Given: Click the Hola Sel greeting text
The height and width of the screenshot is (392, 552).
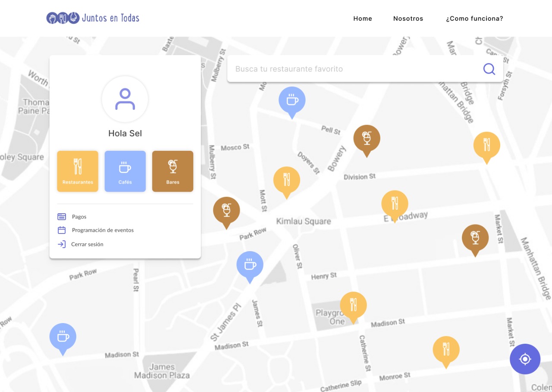Looking at the screenshot, I should 125,134.
